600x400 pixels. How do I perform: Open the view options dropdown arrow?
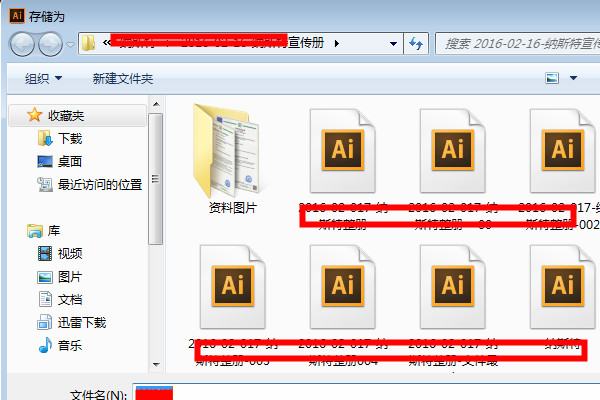click(x=573, y=78)
